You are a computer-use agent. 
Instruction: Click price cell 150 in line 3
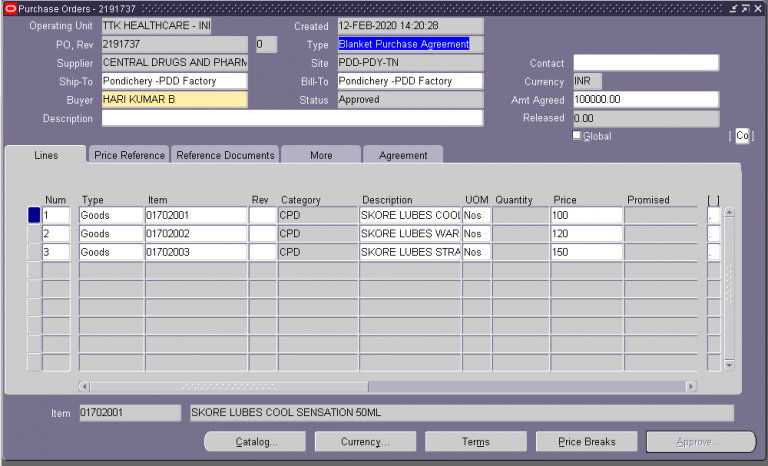coord(586,252)
